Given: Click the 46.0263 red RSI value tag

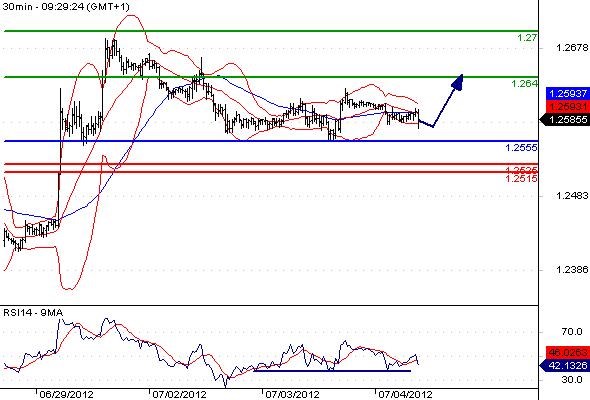Looking at the screenshot, I should 568,353.
